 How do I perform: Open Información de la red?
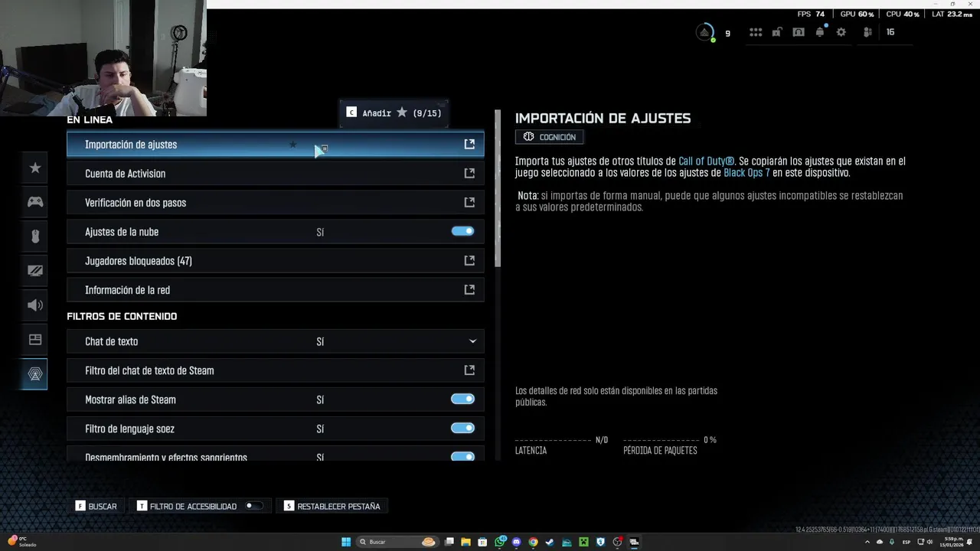point(276,290)
